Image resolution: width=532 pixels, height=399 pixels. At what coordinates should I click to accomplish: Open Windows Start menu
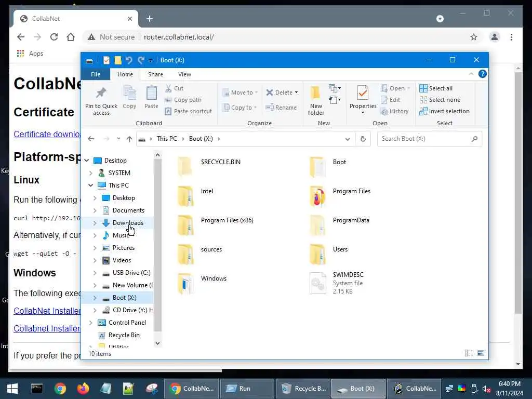point(12,389)
